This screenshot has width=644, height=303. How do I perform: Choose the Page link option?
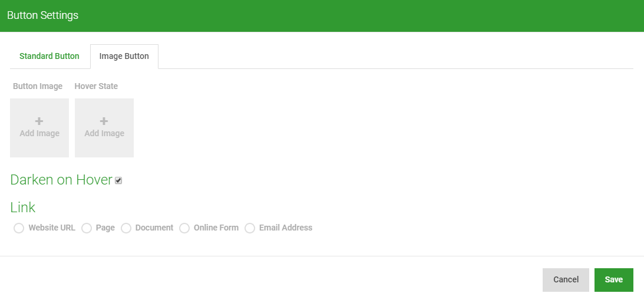(86, 228)
